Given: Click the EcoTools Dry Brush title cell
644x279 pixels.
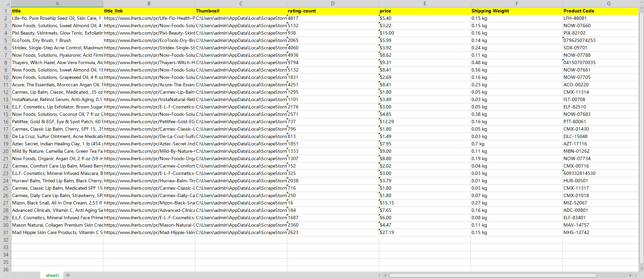Looking at the screenshot, I should [57, 40].
